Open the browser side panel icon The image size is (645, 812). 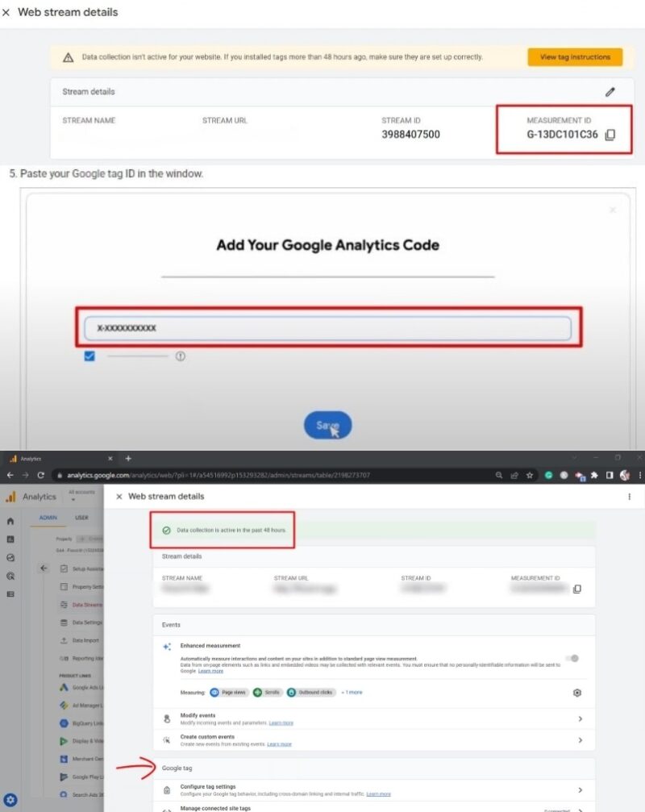click(x=610, y=475)
